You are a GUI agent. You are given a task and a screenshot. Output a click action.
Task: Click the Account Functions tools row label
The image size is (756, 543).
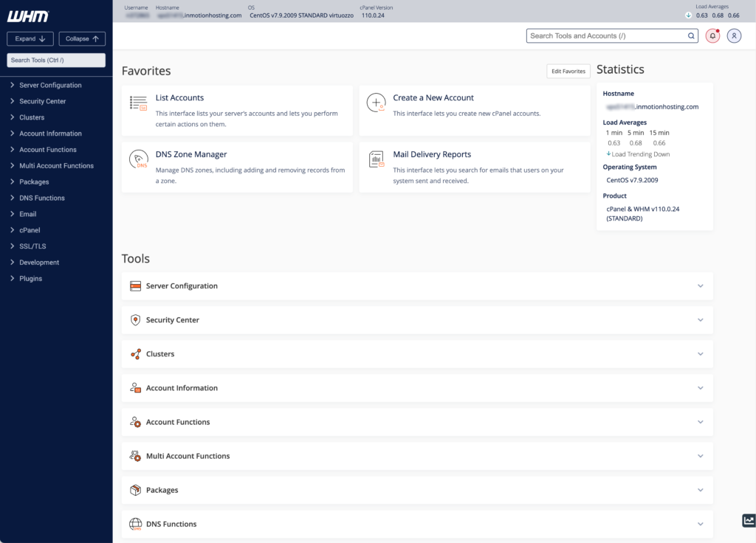coord(178,422)
